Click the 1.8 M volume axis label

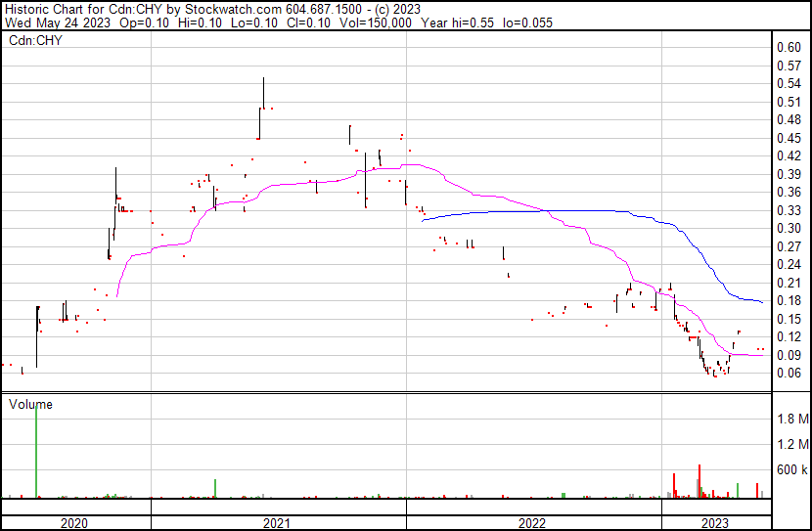792,420
